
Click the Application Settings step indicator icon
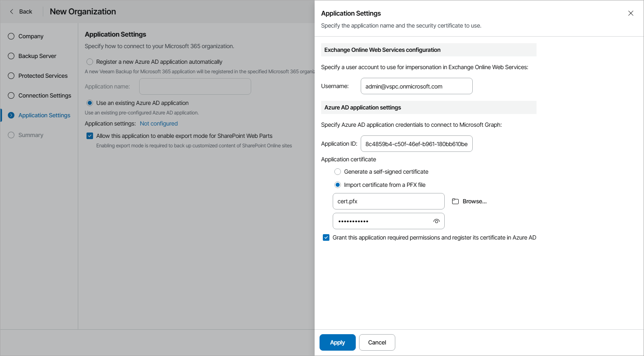[11, 115]
